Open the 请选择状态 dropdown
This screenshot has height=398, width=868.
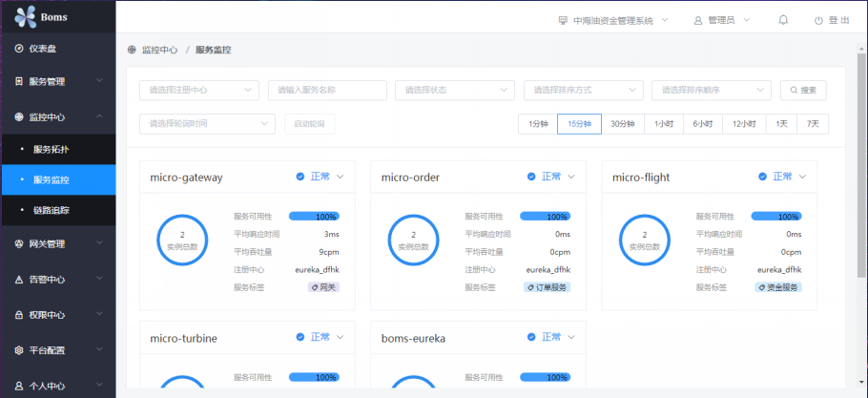[455, 91]
